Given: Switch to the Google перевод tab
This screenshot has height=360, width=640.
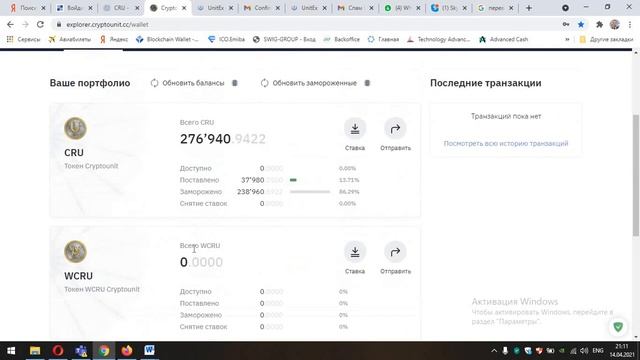Looking at the screenshot, I should click(x=496, y=8).
